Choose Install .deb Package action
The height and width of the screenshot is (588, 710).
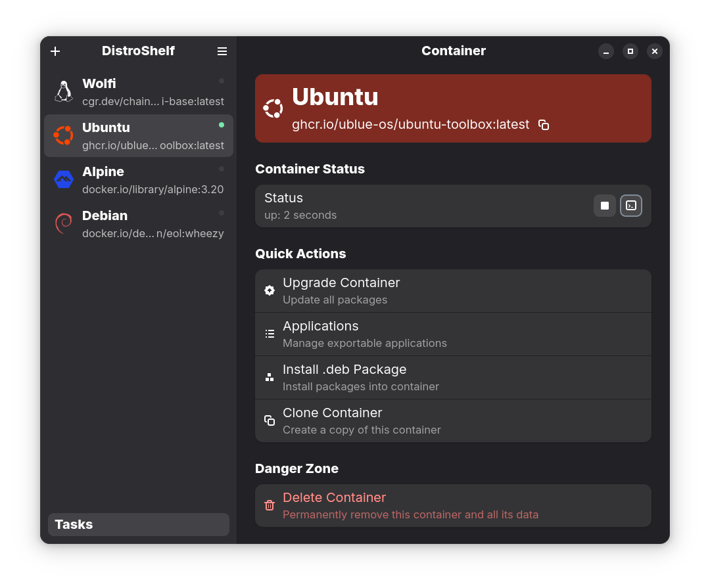pos(453,377)
